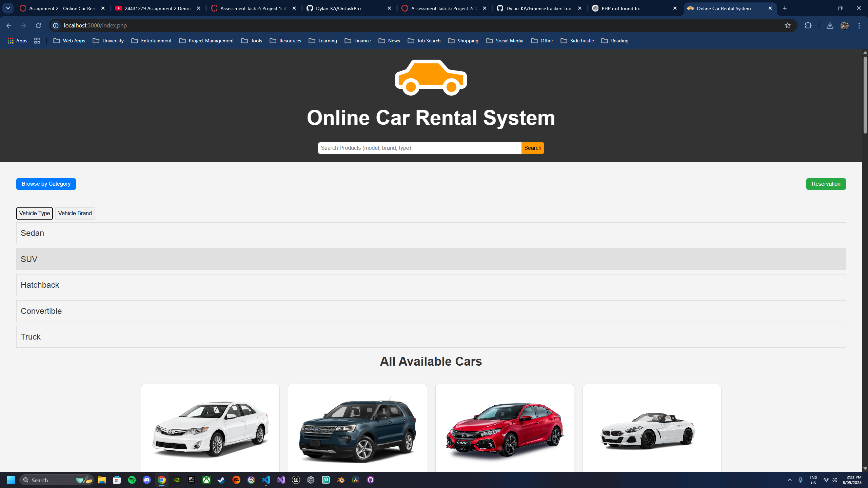Viewport: 868px width, 488px height.
Task: Click the orange Search button
Action: click(x=533, y=148)
